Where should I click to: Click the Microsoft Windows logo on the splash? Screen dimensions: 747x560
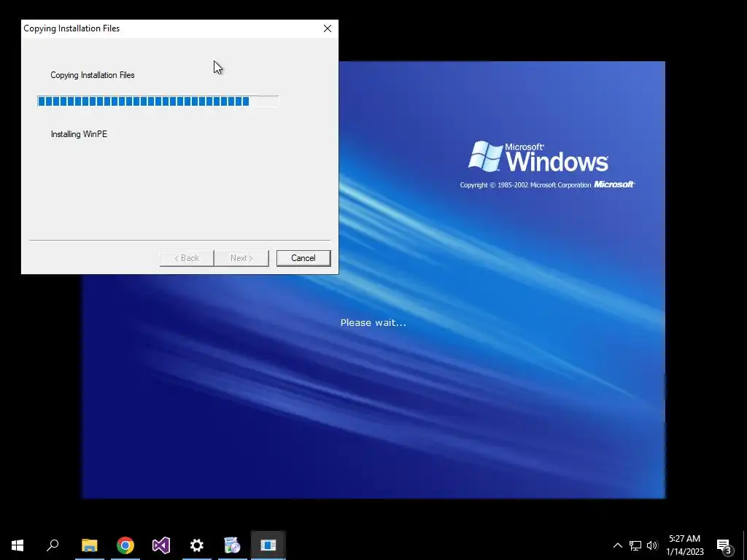point(538,156)
